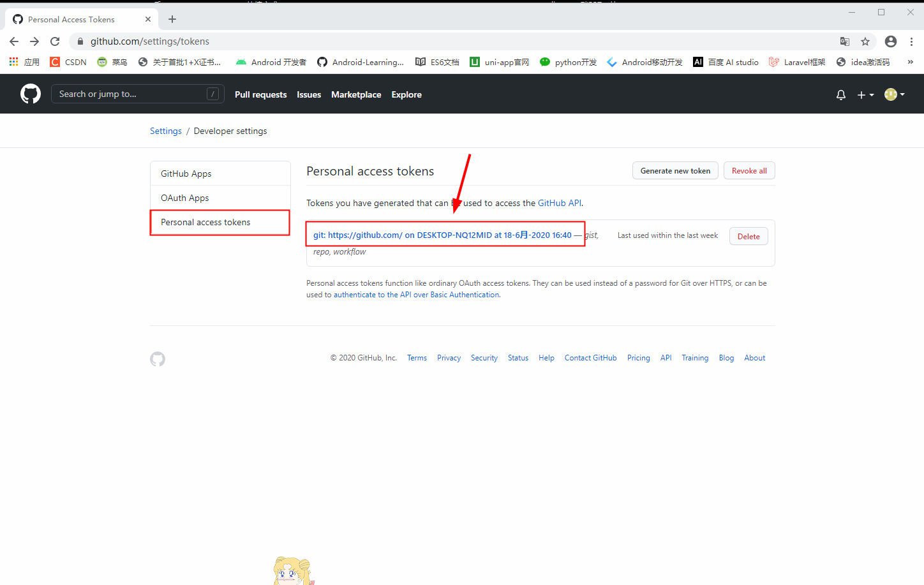The height and width of the screenshot is (585, 924).
Task: Go forward with the browser forward arrow
Action: [34, 41]
